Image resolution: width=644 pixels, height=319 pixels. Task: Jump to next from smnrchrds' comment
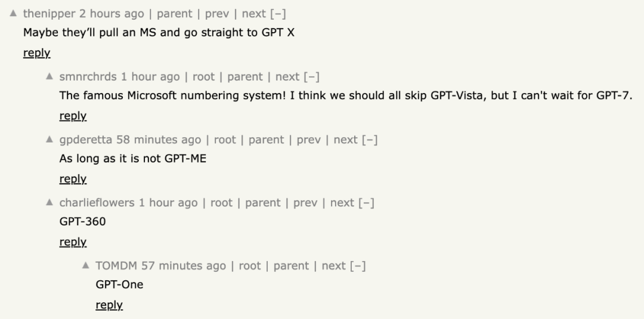[287, 77]
